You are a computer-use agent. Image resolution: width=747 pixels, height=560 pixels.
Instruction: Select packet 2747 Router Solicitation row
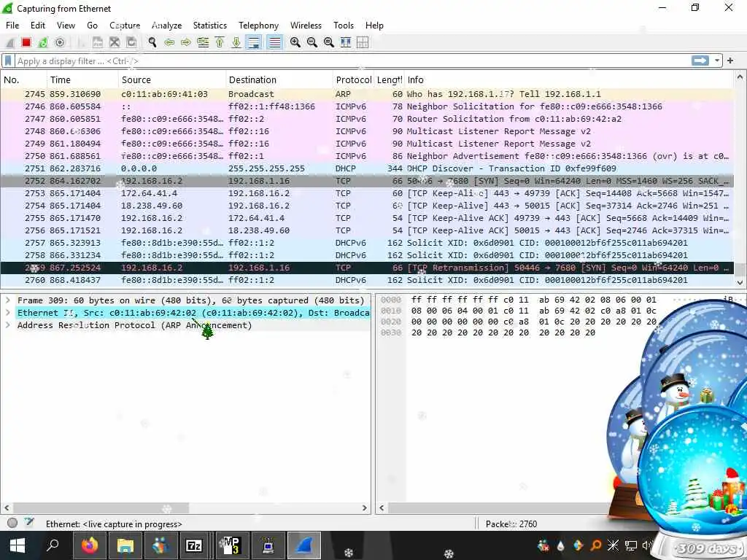pyautogui.click(x=367, y=119)
